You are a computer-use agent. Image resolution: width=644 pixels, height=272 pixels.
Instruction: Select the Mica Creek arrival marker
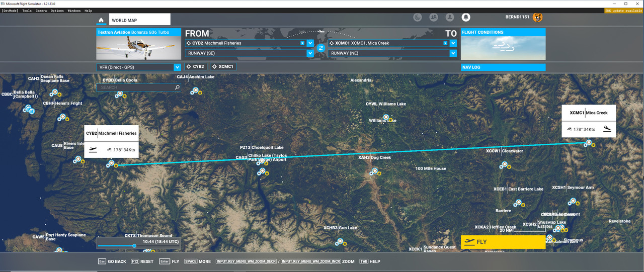click(588, 143)
